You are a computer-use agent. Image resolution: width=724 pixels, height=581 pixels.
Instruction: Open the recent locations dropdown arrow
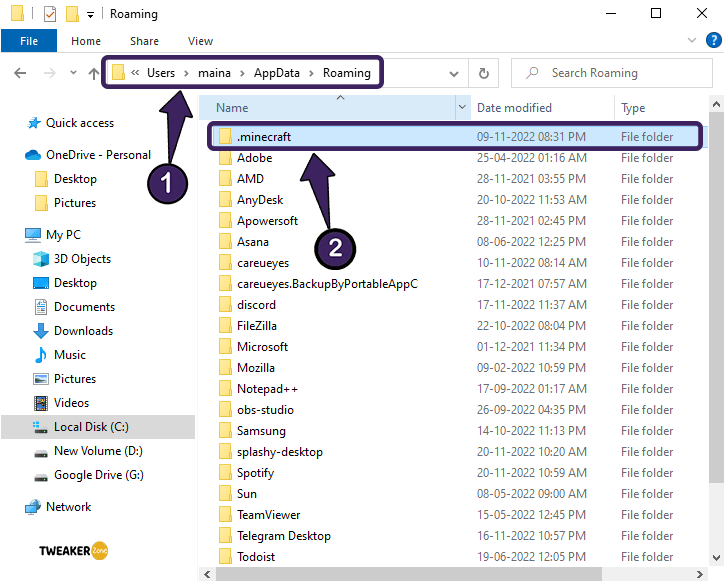coord(73,73)
